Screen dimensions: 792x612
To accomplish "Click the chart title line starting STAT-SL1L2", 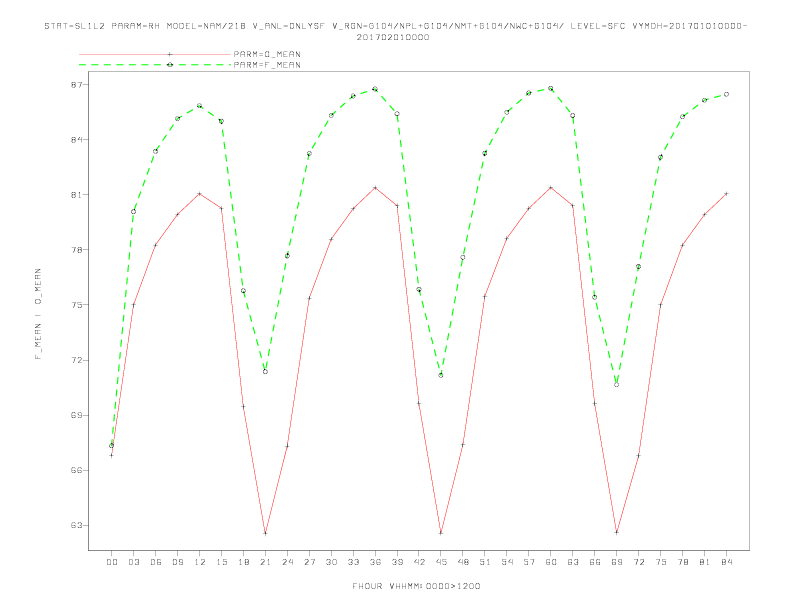I will point(395,26).
